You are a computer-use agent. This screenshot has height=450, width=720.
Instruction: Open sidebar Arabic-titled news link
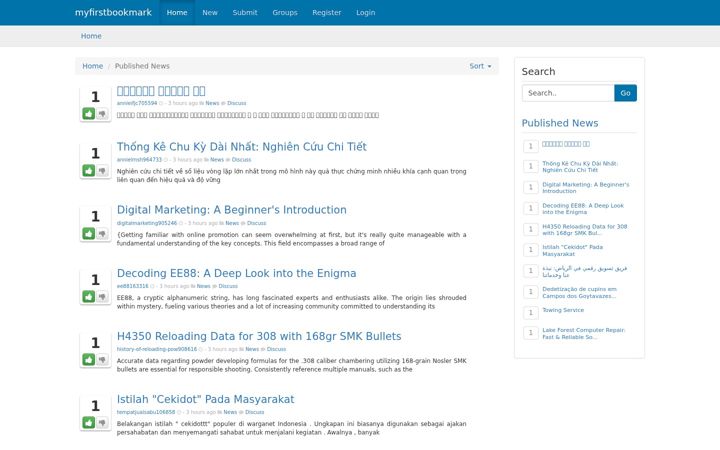pyautogui.click(x=584, y=271)
